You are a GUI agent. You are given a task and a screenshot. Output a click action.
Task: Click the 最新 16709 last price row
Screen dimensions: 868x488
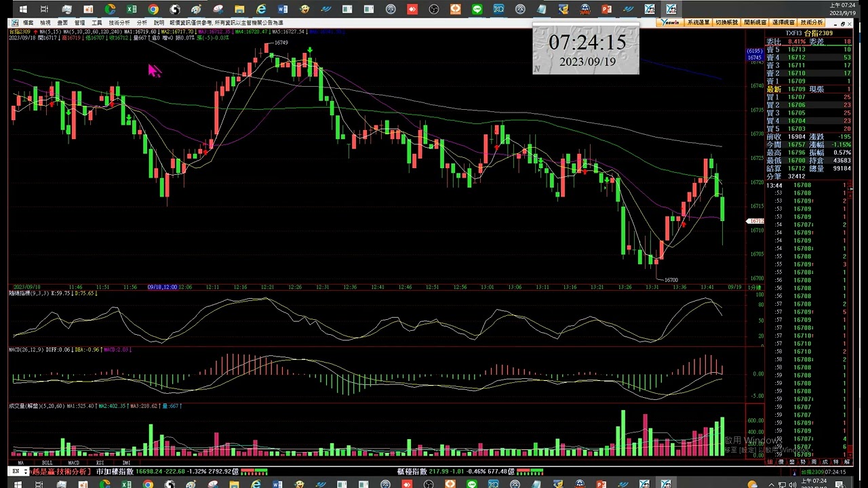808,89
